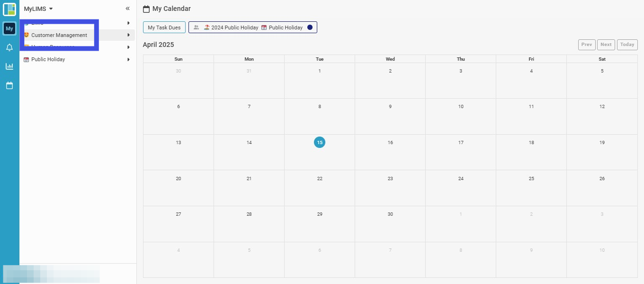This screenshot has width=644, height=284.
Task: Open the calendar icon in the sidebar
Action: (9, 86)
